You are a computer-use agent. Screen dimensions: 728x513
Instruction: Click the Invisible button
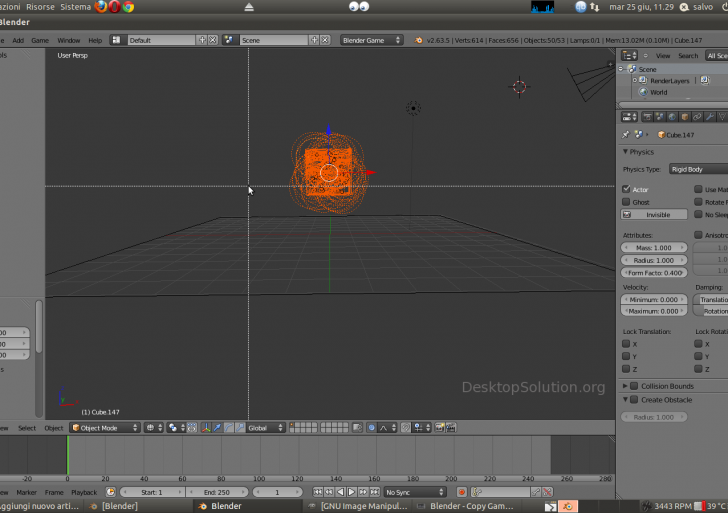pos(656,215)
